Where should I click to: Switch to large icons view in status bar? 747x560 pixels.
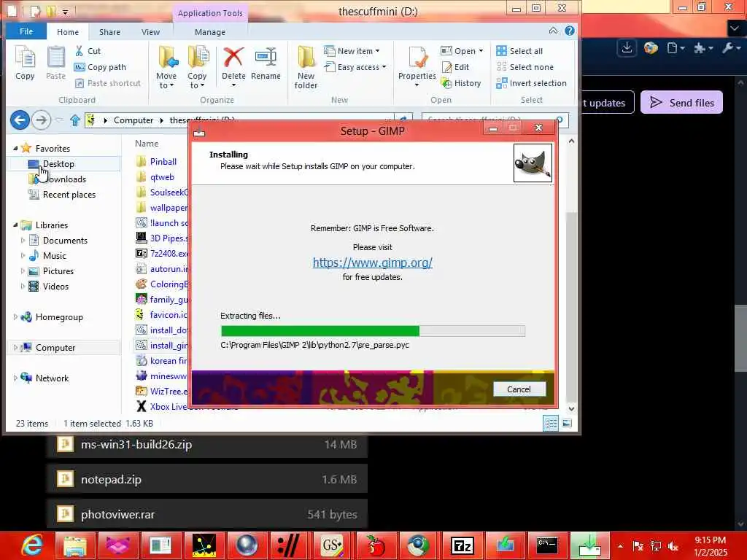[x=567, y=423]
